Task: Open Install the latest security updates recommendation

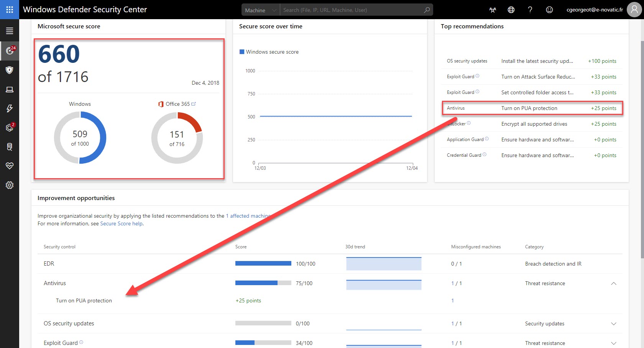Action: click(537, 61)
